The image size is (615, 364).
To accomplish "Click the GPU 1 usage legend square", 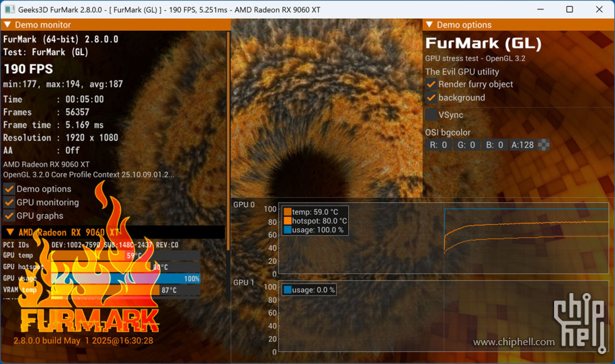I will pyautogui.click(x=287, y=290).
